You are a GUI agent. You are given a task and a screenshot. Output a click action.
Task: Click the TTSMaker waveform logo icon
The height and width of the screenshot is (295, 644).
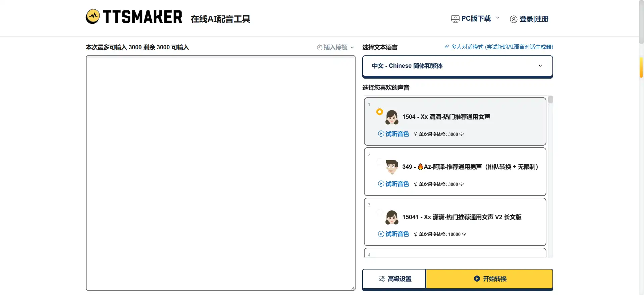(93, 16)
